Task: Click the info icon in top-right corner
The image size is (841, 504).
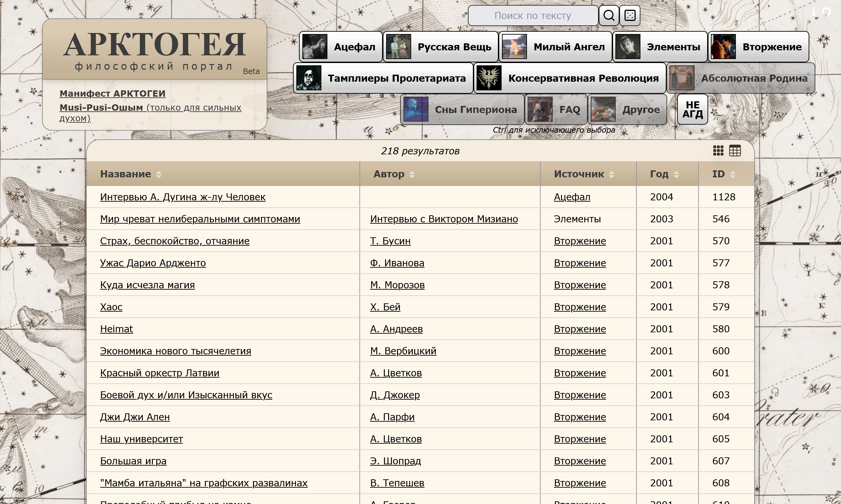Action: tap(814, 12)
